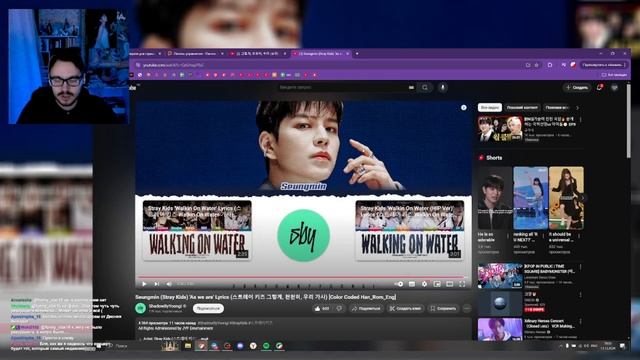This screenshot has height=360, width=640.
Task: Open options for first recommended video
Action: pos(580,120)
